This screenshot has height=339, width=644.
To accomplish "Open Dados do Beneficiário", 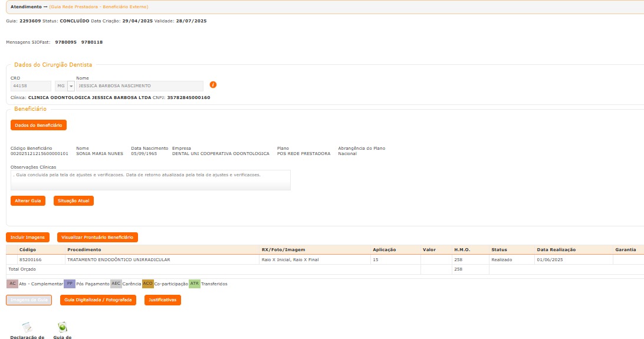I will [38, 125].
